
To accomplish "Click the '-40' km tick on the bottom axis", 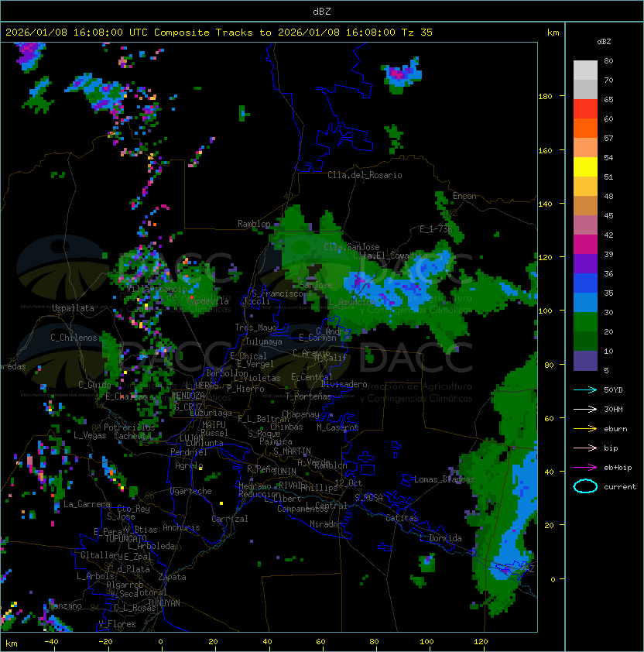I will 51,642.
